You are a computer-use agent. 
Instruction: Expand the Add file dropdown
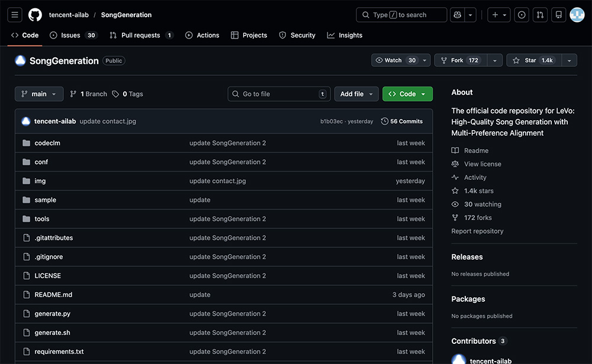[356, 94]
